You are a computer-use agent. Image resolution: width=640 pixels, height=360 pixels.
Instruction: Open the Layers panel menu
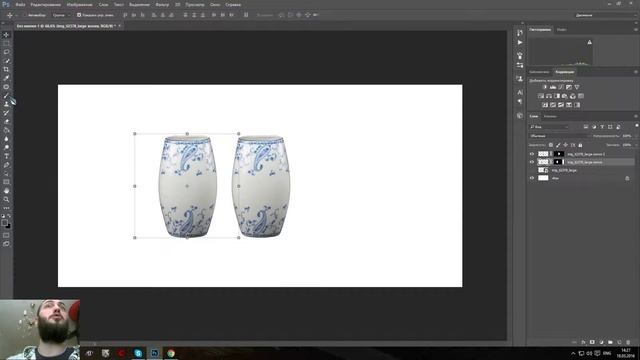[636, 116]
